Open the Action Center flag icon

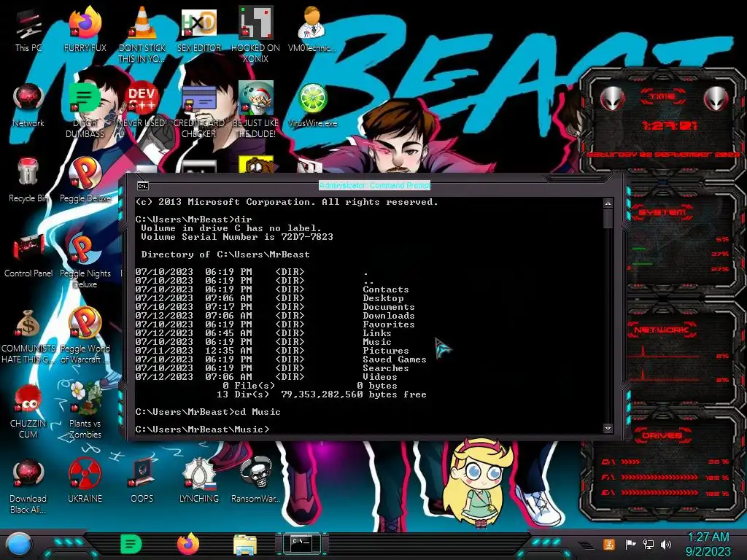tap(630, 544)
